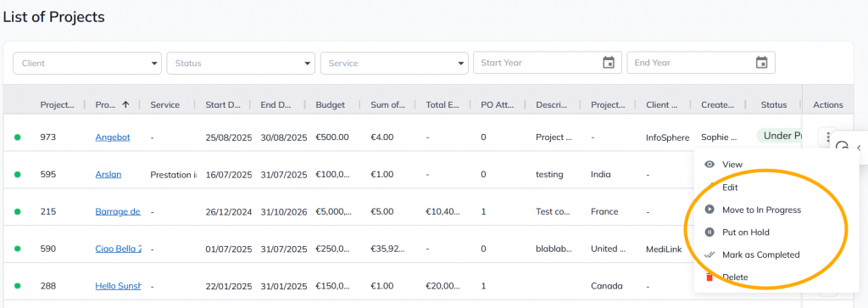Click the red trash icon for Delete
Screen dimensions: 868x308
click(x=709, y=277)
